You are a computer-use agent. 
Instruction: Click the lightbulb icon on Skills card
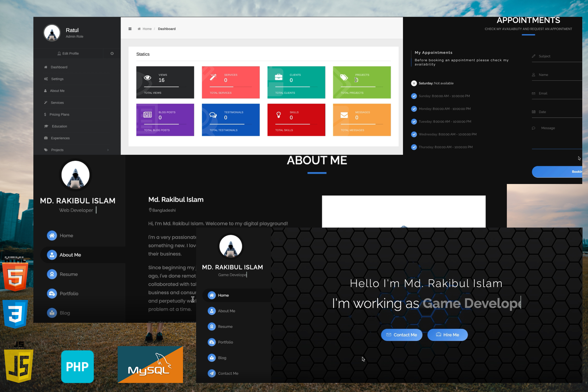click(279, 115)
